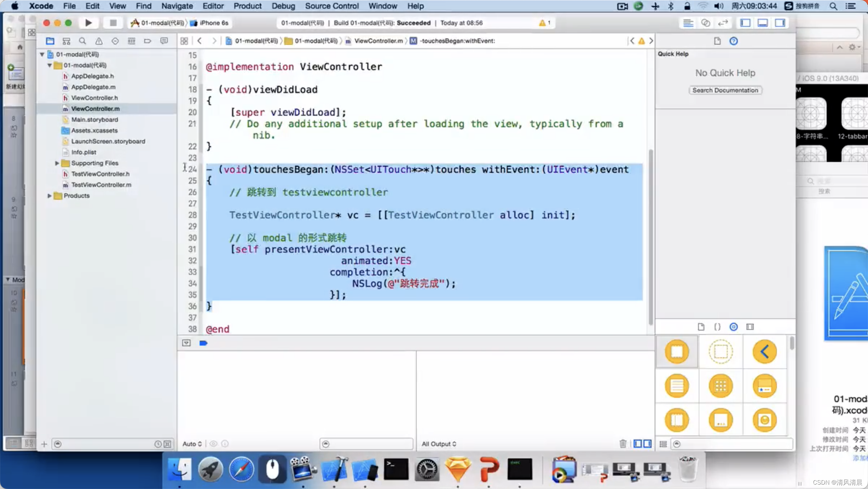
Task: Expand the Supporting Files group
Action: tap(57, 163)
